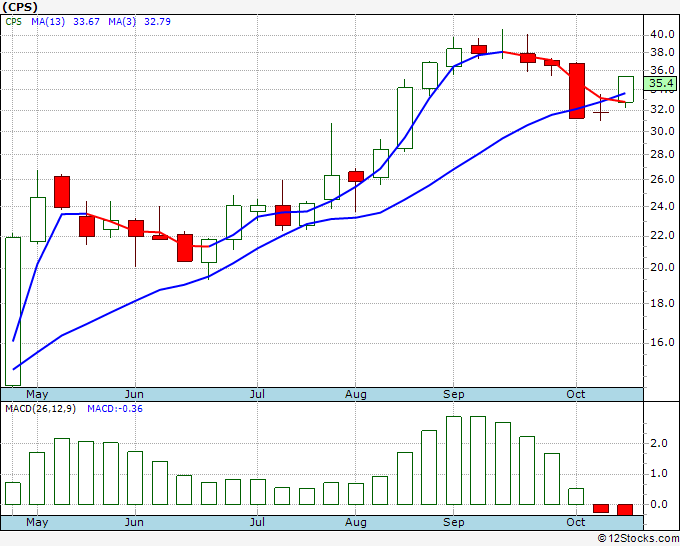Click Aug on the price chart time axis
The image size is (680, 546).
click(356, 394)
